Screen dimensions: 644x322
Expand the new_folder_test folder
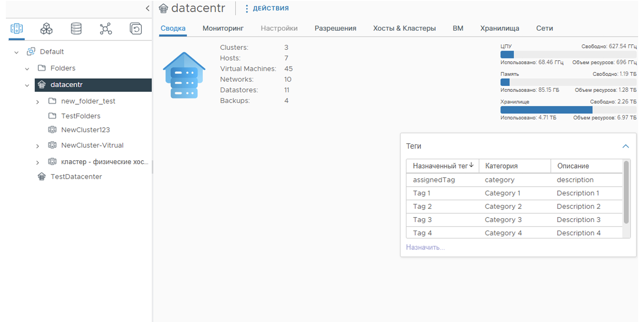(38, 102)
